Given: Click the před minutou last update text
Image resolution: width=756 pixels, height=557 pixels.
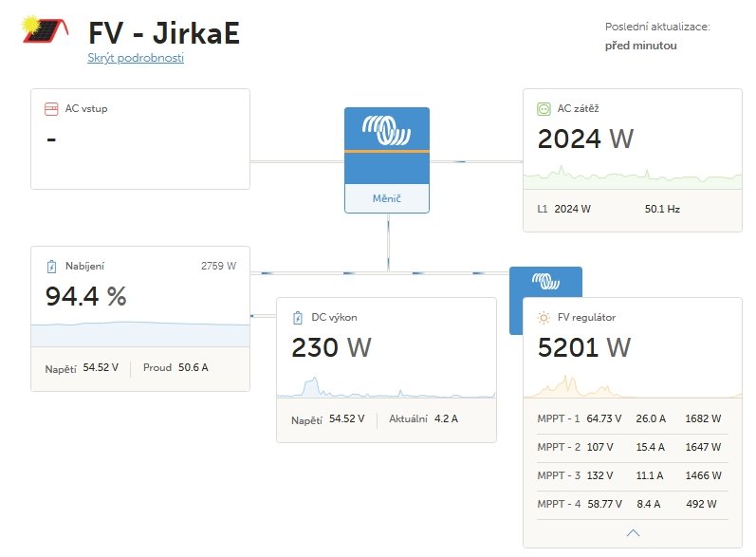Looking at the screenshot, I should tap(641, 46).
